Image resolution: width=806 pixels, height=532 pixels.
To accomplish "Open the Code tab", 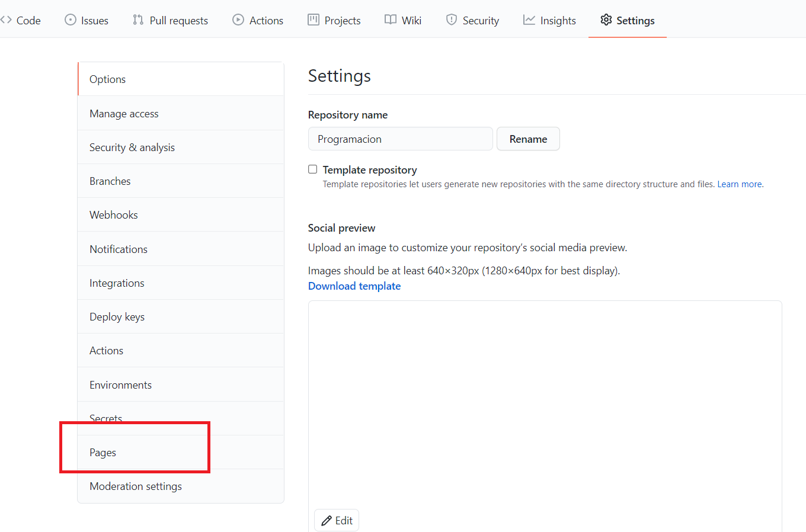I will tap(21, 20).
